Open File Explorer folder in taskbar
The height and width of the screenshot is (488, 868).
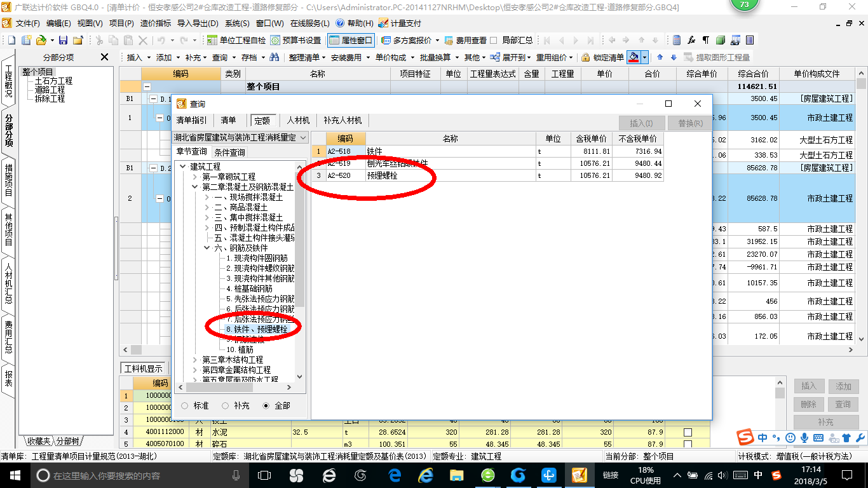point(457,475)
